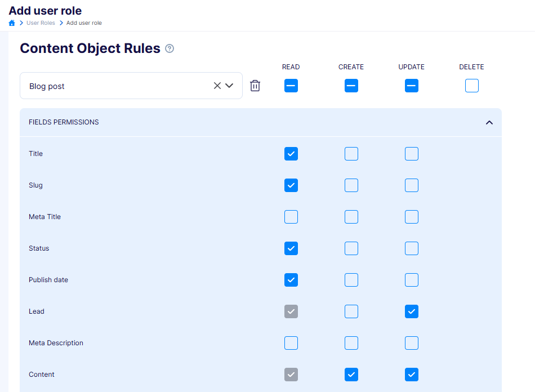Enable UPDATE permission for Meta Description field
The height and width of the screenshot is (392, 535).
[x=412, y=343]
